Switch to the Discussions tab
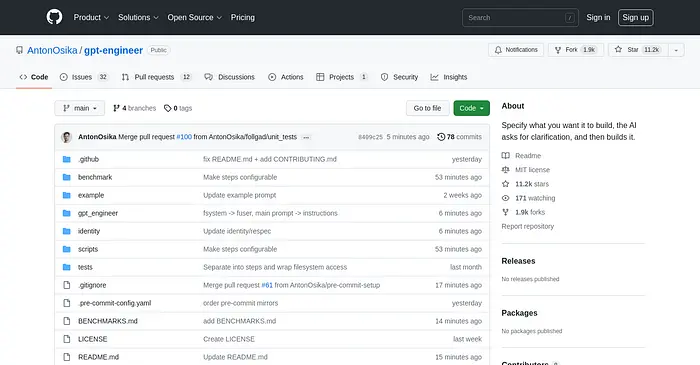This screenshot has width=700, height=365. 229,77
